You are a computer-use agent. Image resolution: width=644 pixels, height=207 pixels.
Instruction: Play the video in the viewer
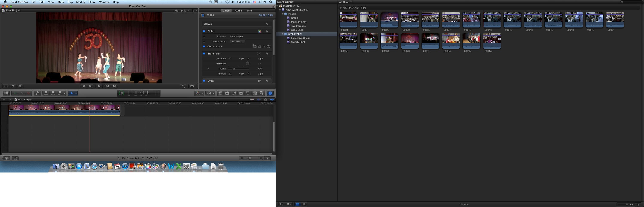99,86
